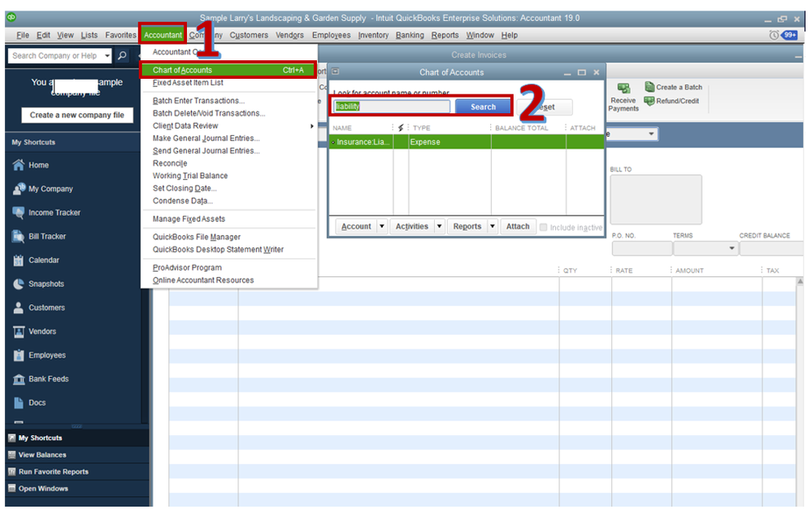This screenshot has width=812, height=518.
Task: Click the Search Company or Help field
Action: point(55,55)
